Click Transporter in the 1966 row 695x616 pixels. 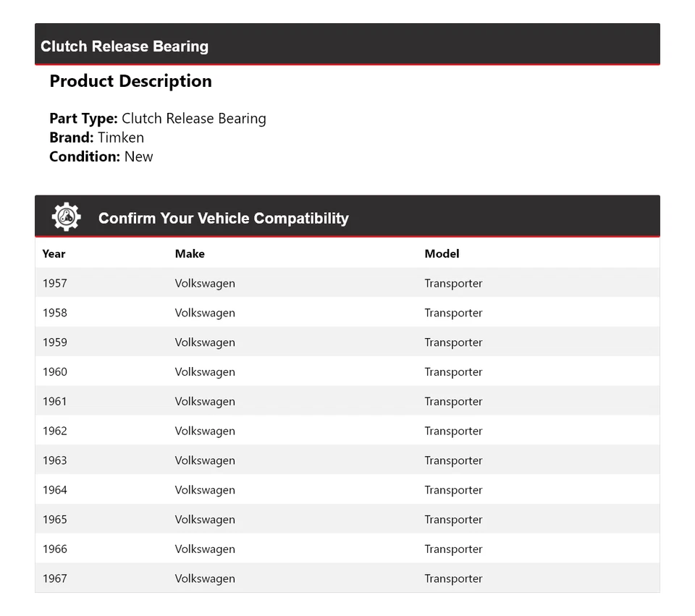click(453, 549)
